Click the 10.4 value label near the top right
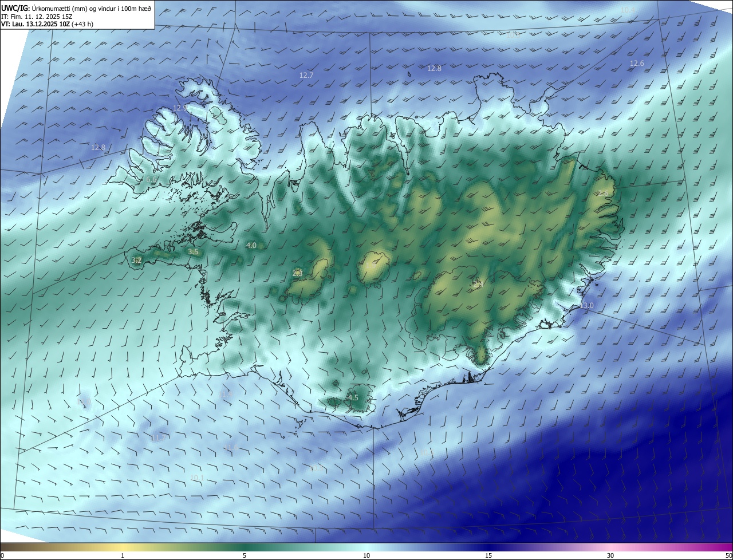Image resolution: width=733 pixels, height=560 pixels. tap(628, 10)
